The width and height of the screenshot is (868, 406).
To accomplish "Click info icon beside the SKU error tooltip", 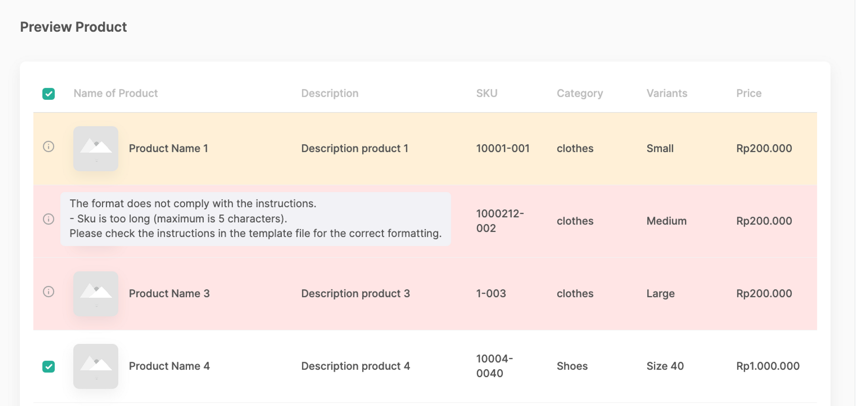I will (49, 219).
